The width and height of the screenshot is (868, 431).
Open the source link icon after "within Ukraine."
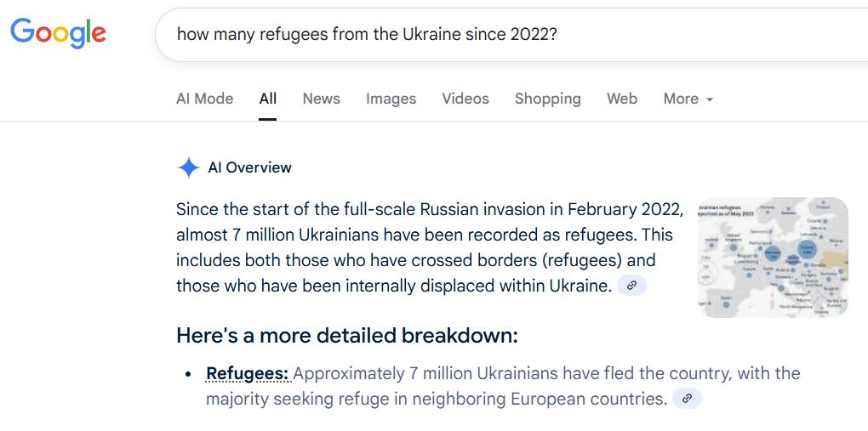[631, 286]
